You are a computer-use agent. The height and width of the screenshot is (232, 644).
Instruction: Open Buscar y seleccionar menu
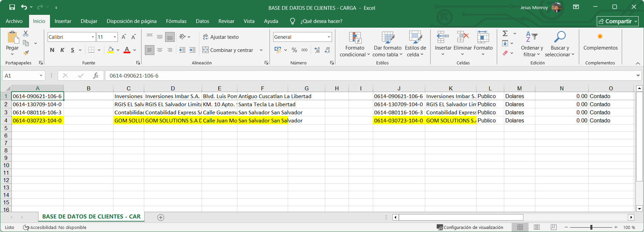(x=560, y=44)
